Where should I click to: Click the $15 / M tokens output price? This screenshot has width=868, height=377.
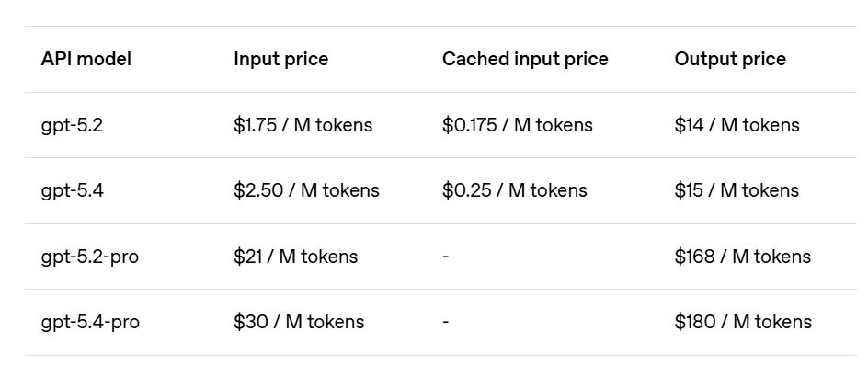pyautogui.click(x=737, y=190)
